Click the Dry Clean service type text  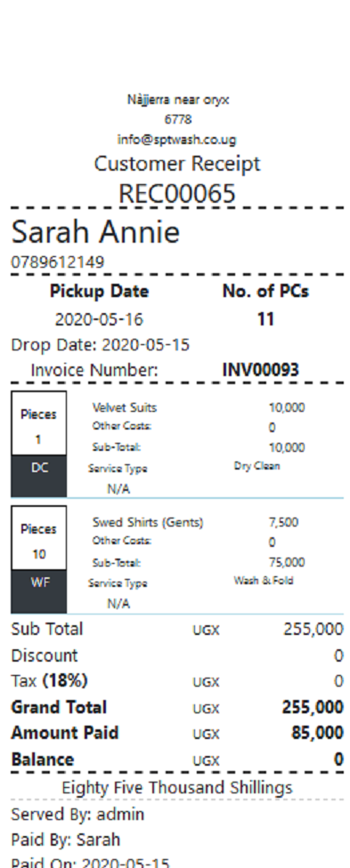click(x=256, y=466)
